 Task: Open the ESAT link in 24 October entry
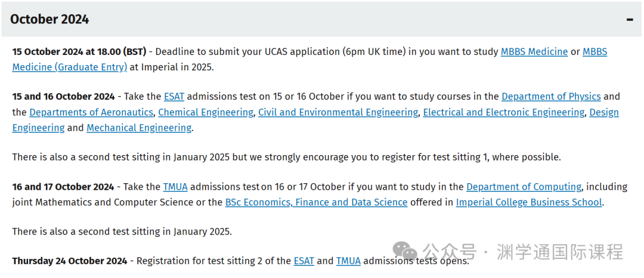coord(304,261)
